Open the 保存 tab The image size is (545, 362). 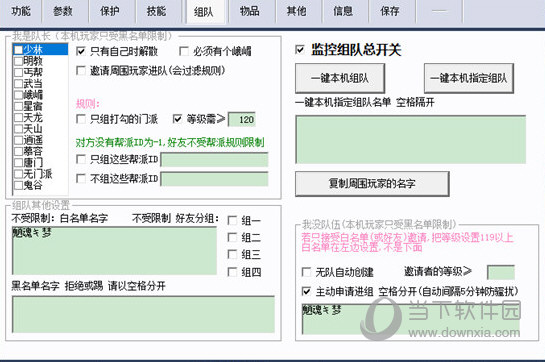tap(390, 11)
